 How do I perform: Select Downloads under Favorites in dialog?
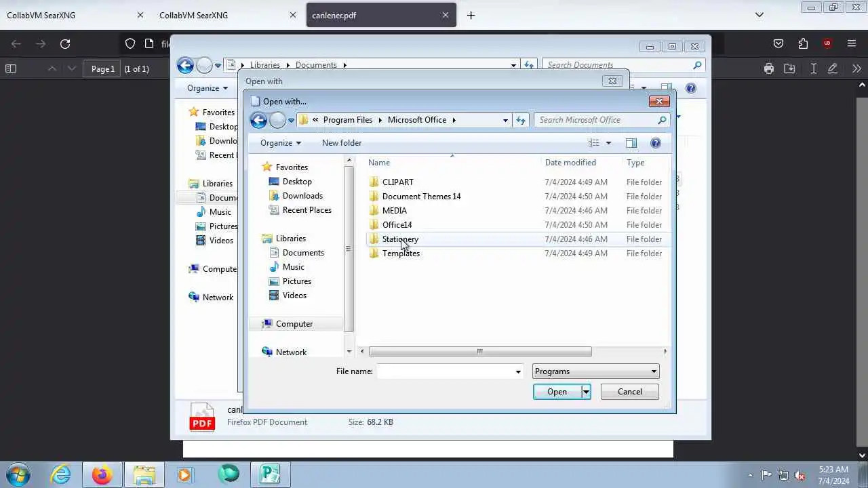302,196
